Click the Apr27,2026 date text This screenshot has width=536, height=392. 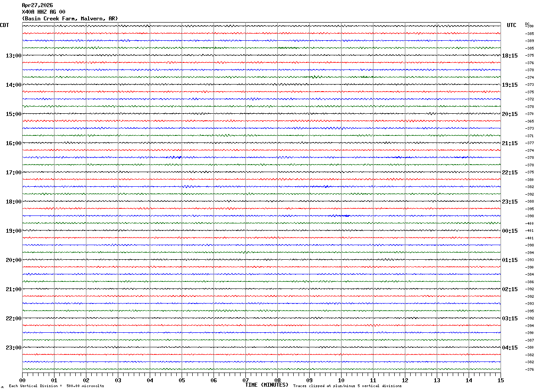pos(37,5)
